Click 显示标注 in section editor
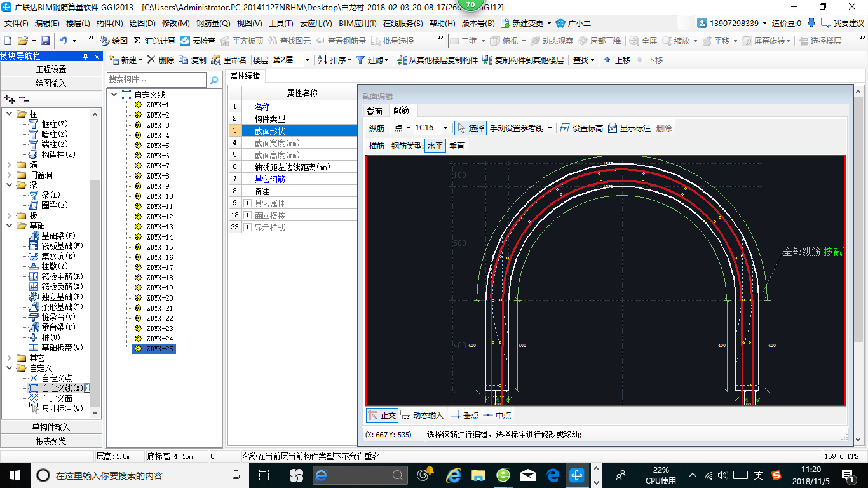 pos(629,128)
